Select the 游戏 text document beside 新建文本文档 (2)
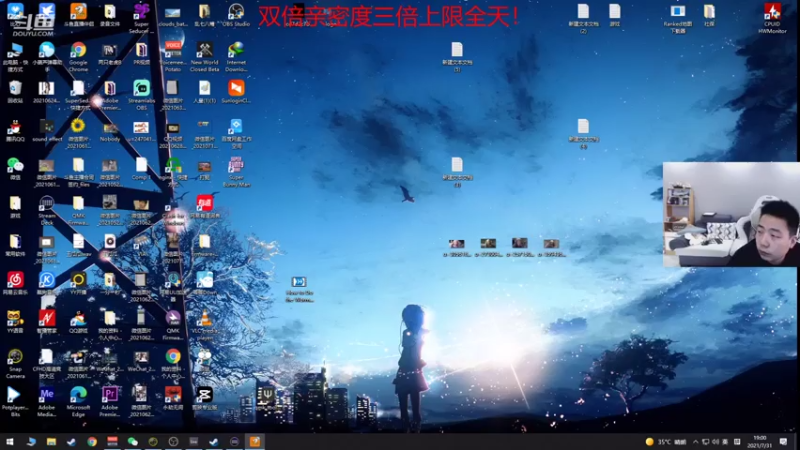Image resolution: width=800 pixels, height=450 pixels. 615,15
